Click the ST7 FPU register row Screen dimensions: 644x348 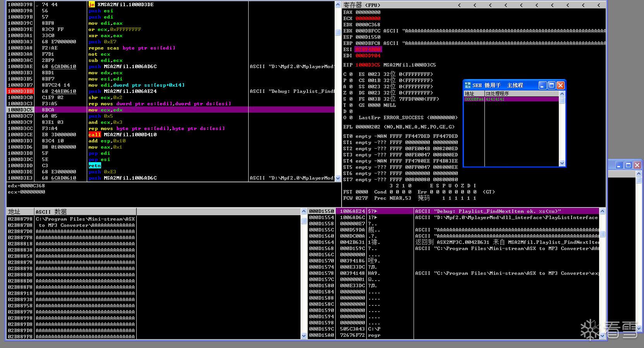pos(400,180)
